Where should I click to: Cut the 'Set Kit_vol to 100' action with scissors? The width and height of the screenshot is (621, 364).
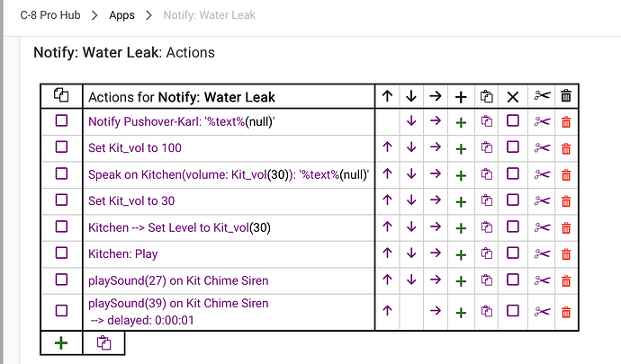point(542,148)
